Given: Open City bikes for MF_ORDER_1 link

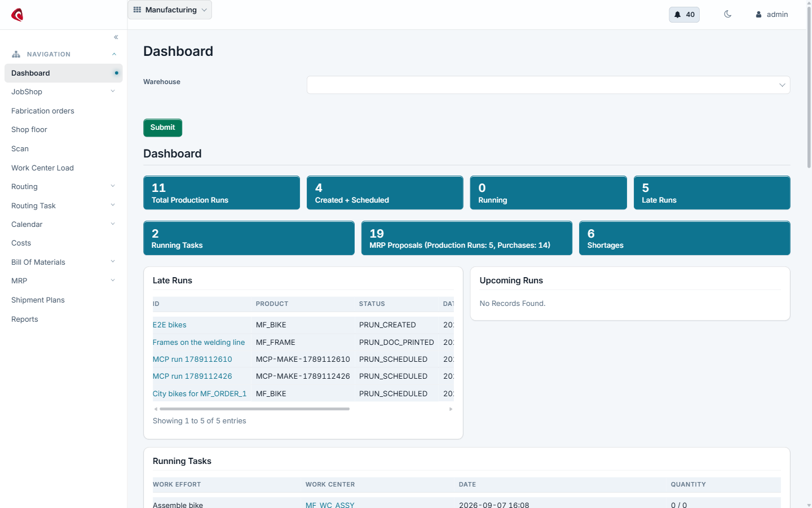Looking at the screenshot, I should tap(200, 394).
